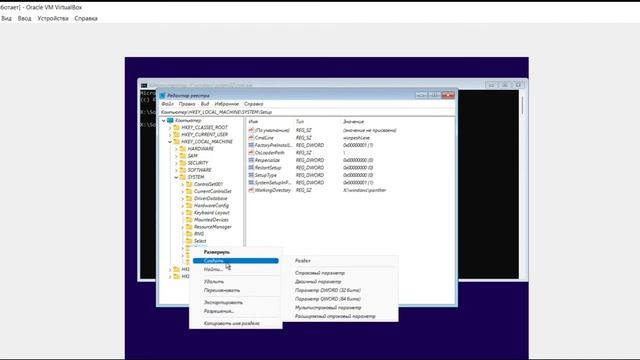
Task: Open the Справка menu in Registry Editor
Action: click(253, 104)
